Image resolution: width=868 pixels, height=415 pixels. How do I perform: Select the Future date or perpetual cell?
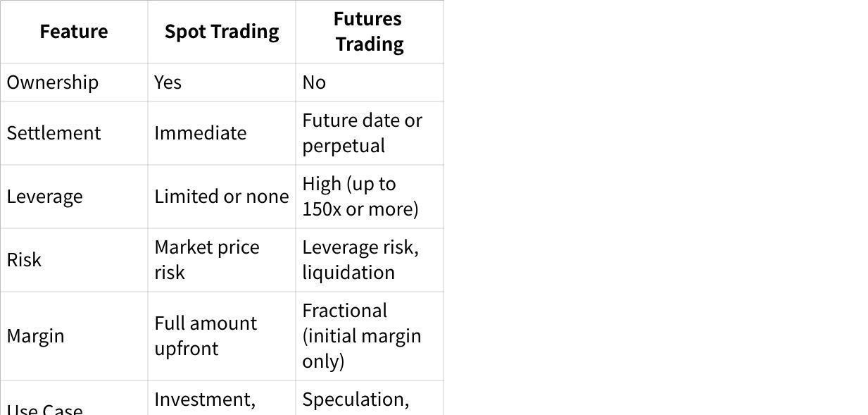362,133
